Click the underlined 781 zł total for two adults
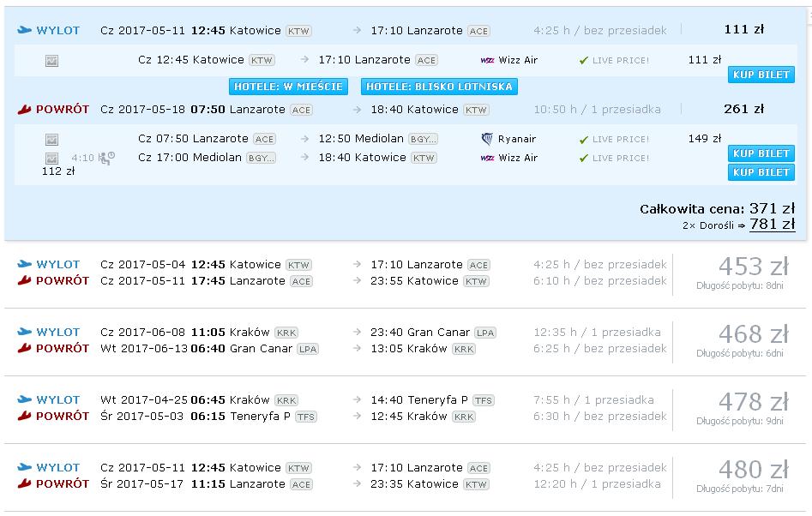 click(772, 224)
